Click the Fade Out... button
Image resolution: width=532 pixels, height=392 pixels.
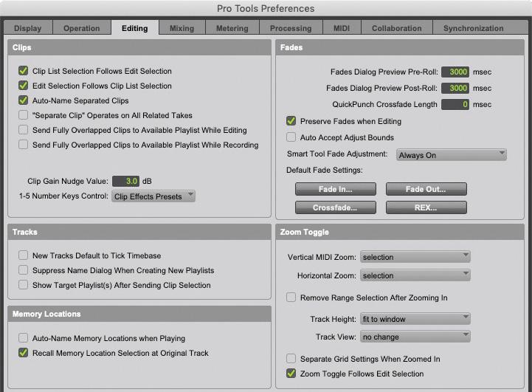[426, 189]
